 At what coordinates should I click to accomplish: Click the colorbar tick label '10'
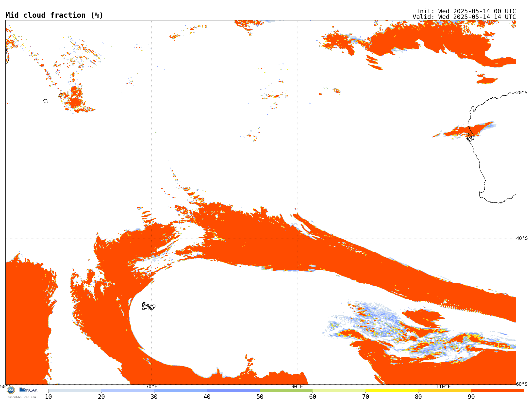(x=49, y=397)
